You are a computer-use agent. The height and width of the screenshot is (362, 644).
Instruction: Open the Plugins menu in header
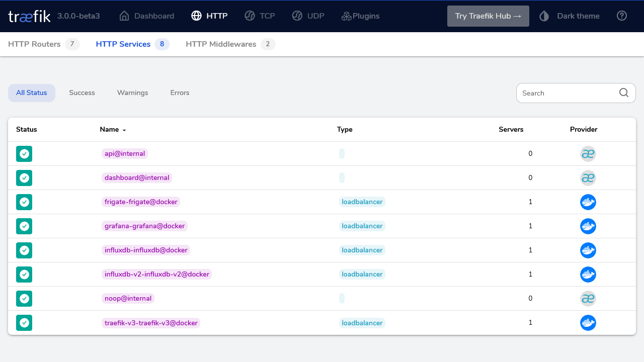360,16
